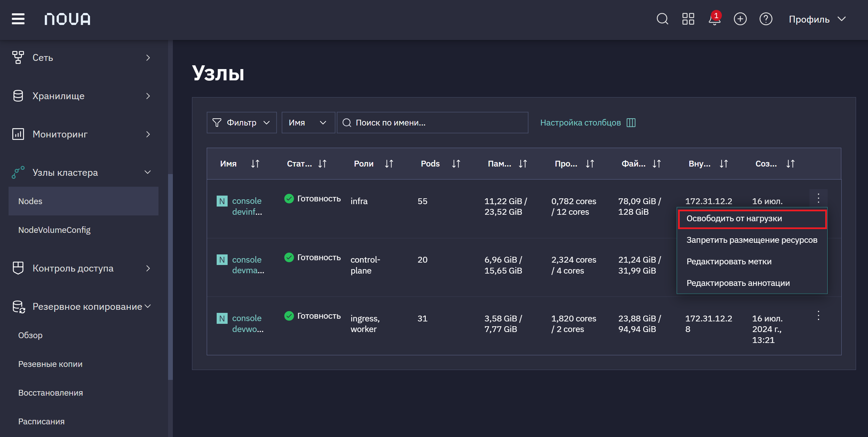Expand the Хранилище sidebar section
The image size is (868, 437).
[148, 96]
